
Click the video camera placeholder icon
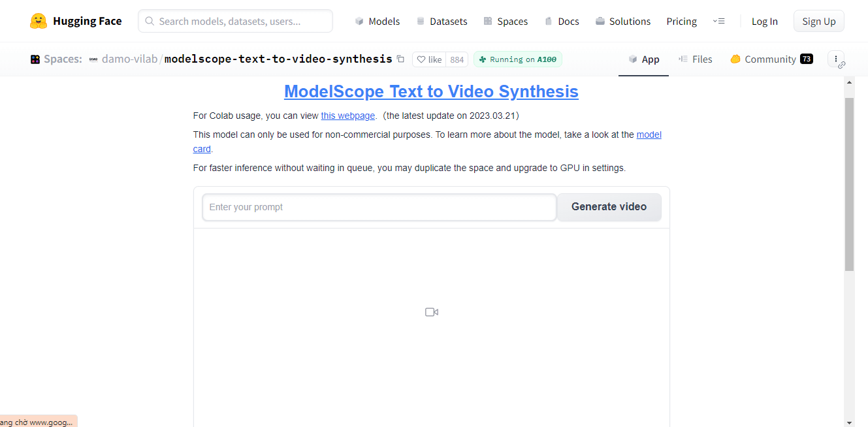point(432,312)
